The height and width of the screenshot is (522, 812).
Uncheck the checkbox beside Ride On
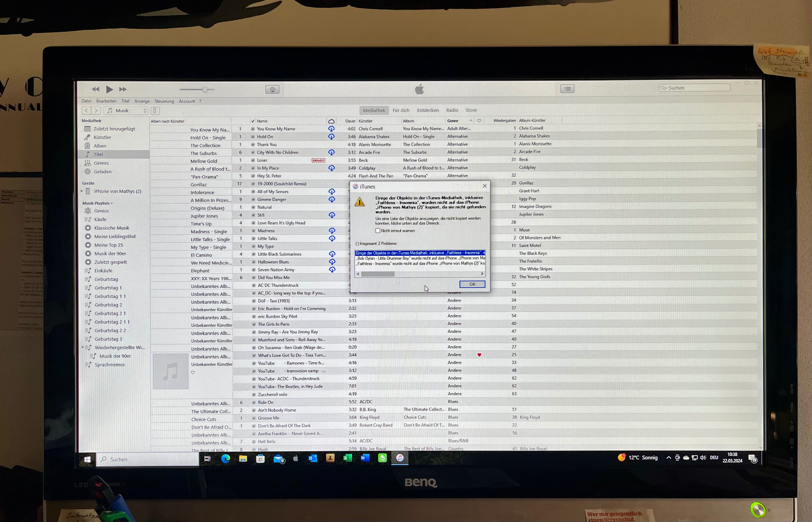coord(254,403)
